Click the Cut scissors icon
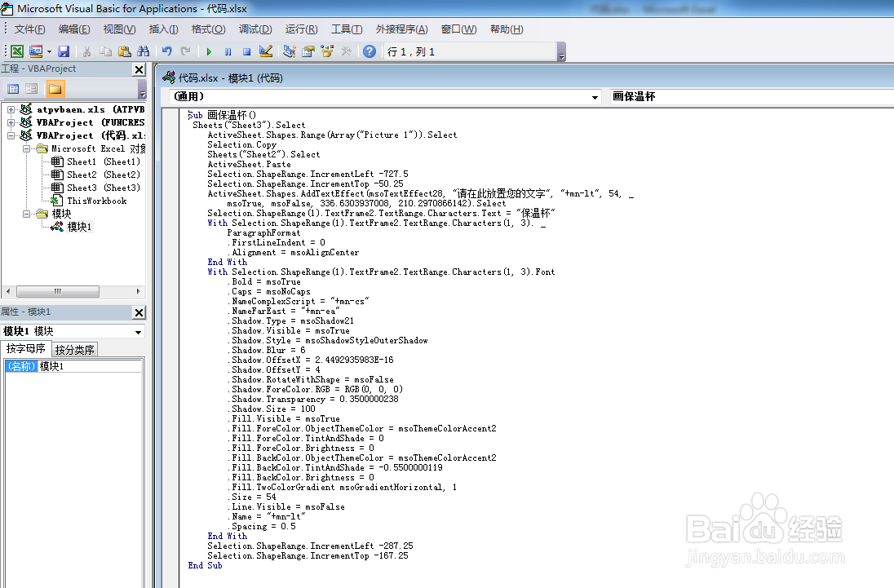894x588 pixels. click(86, 52)
